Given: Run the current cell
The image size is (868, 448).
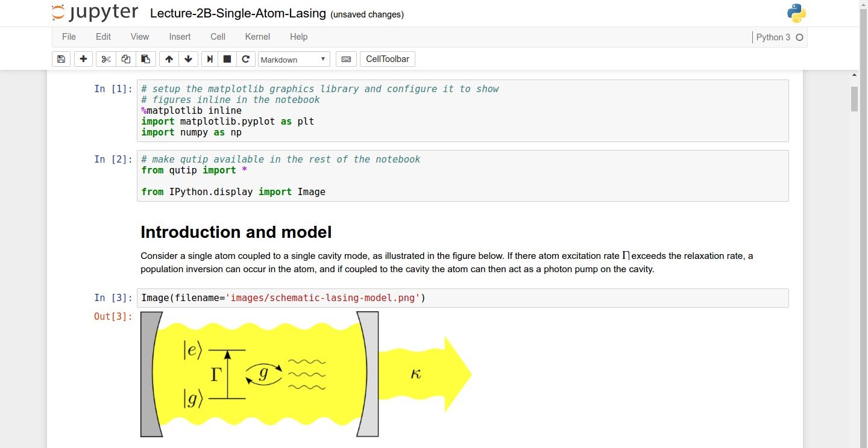Looking at the screenshot, I should 209,59.
